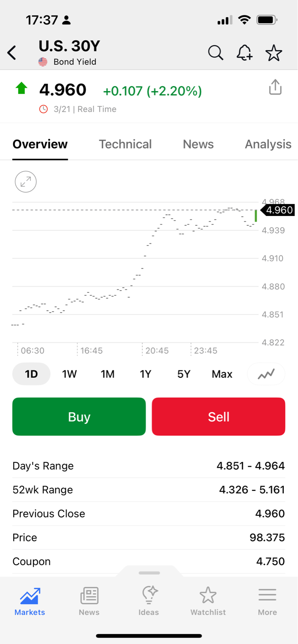
Task: Add to watchlist with star icon
Action: [274, 53]
